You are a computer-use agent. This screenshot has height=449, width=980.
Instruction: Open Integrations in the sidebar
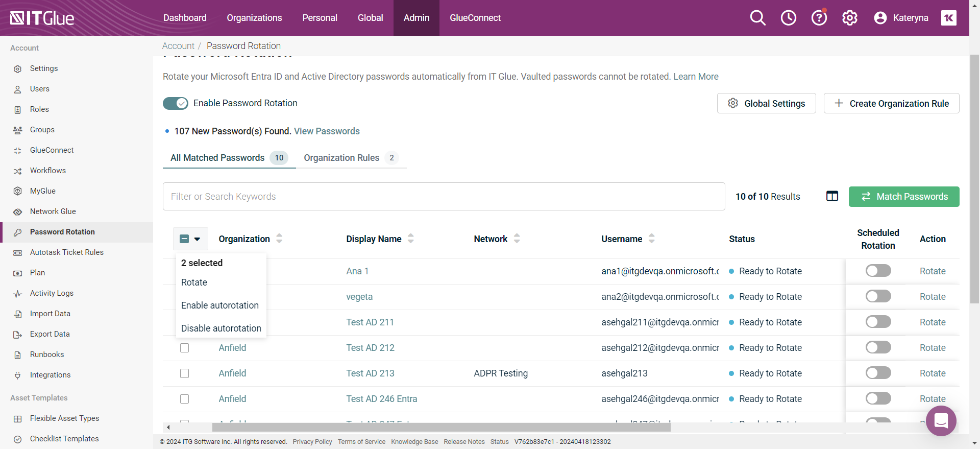[x=50, y=375]
